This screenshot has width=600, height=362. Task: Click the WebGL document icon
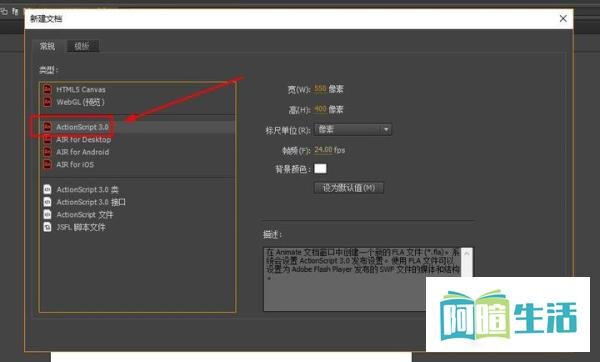tap(47, 102)
